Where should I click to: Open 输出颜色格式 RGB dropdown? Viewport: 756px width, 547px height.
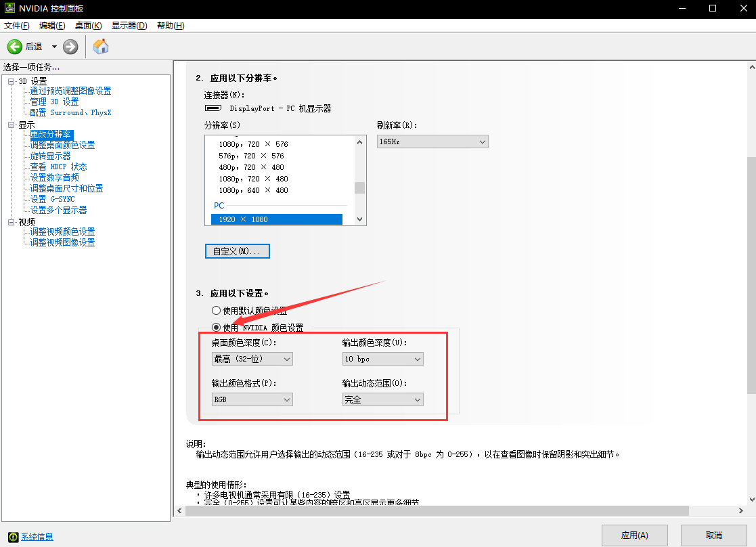[252, 399]
